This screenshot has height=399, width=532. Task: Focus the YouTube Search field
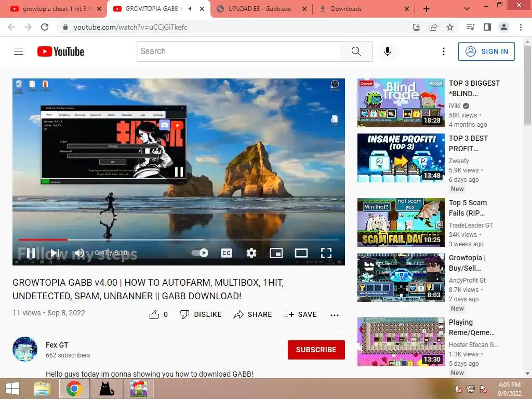point(238,51)
